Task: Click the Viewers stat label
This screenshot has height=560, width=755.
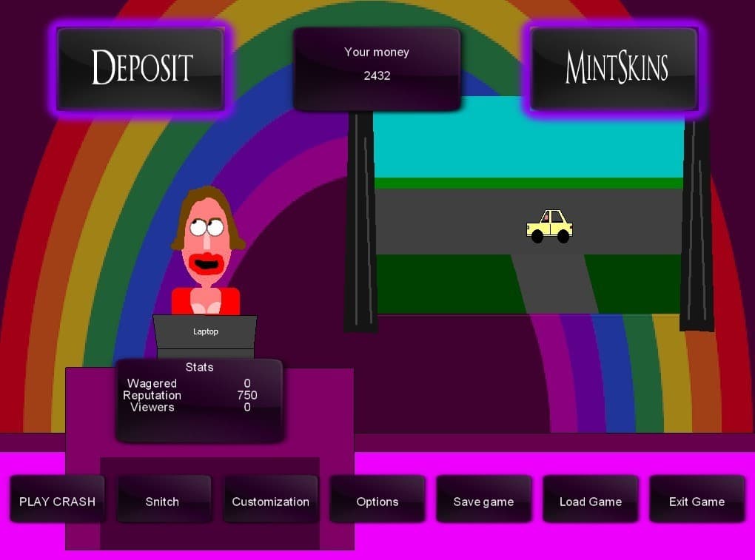Action: coord(152,407)
